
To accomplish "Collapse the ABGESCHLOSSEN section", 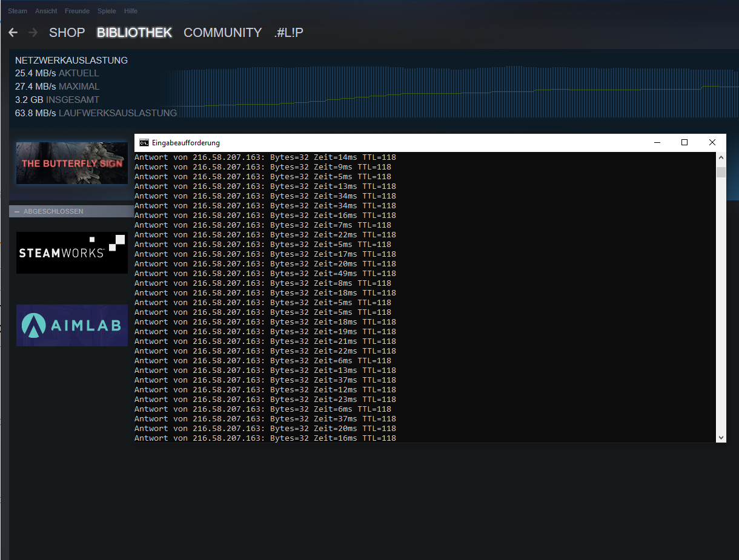I will pos(17,211).
